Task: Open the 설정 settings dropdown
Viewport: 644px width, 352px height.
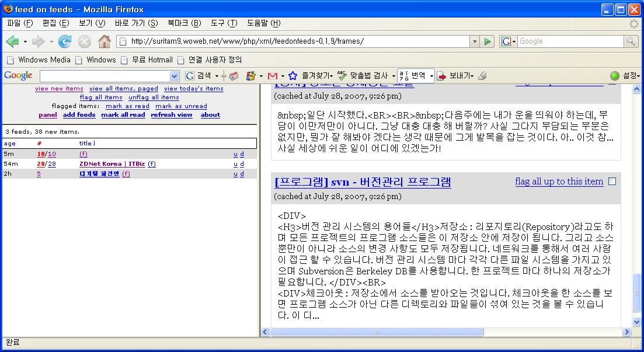Action: (x=632, y=75)
